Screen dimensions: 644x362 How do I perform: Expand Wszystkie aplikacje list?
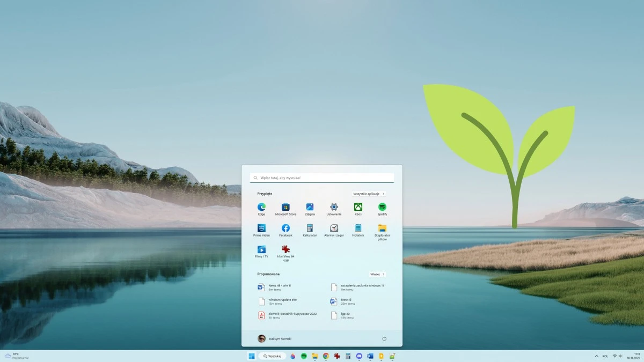[369, 194]
